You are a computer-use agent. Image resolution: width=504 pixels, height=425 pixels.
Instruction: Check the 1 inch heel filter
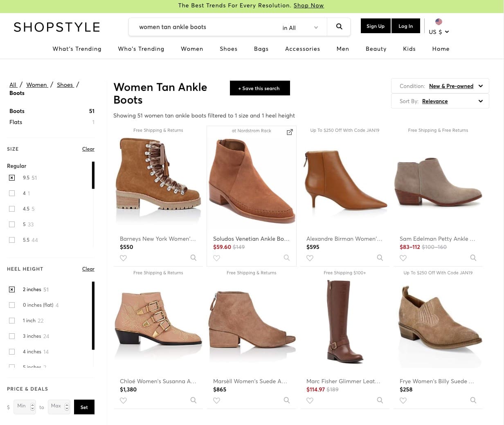click(x=12, y=321)
